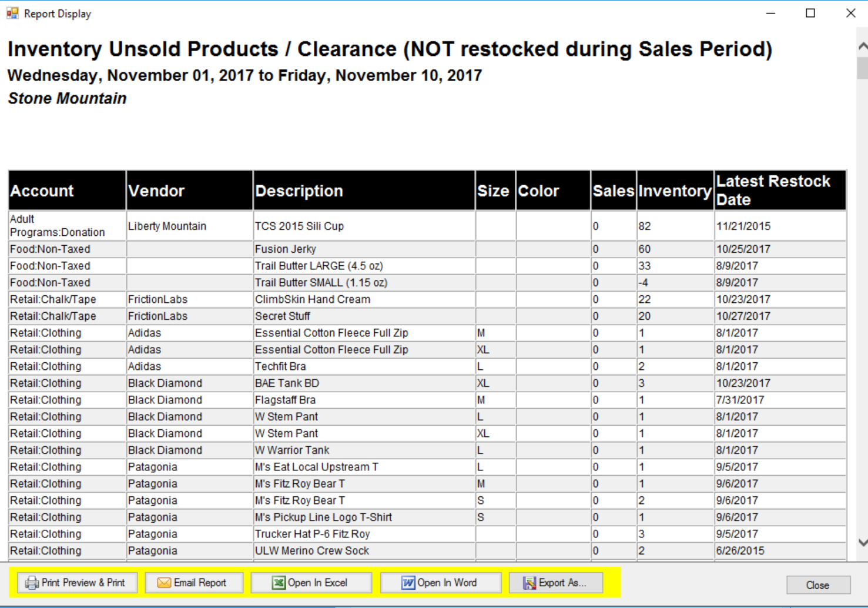Click the Report Display title bar app icon
The image size is (868, 608).
point(12,13)
